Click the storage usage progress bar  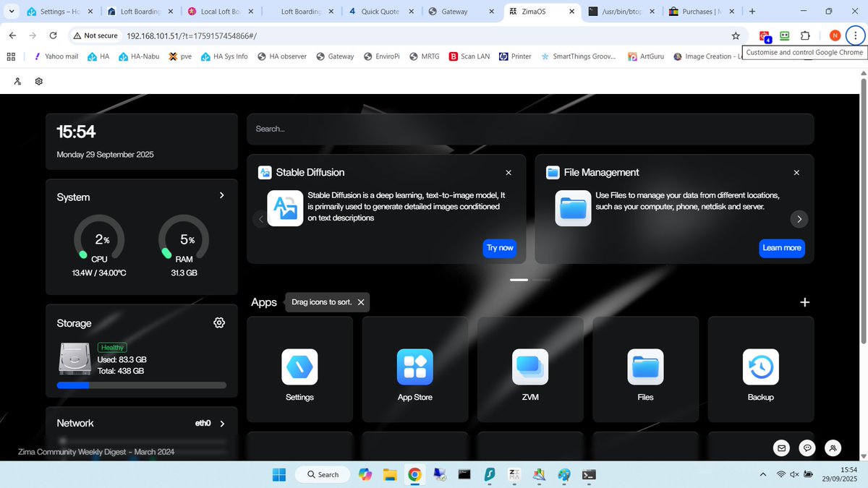coord(142,385)
